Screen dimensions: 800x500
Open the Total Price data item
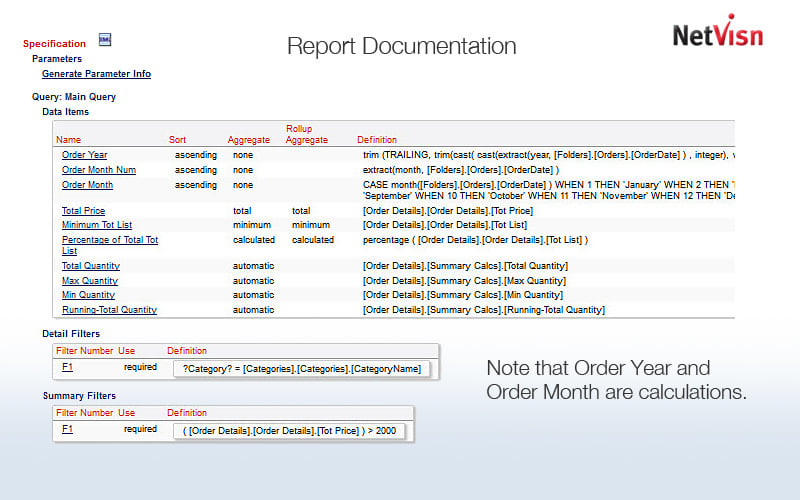coord(83,211)
